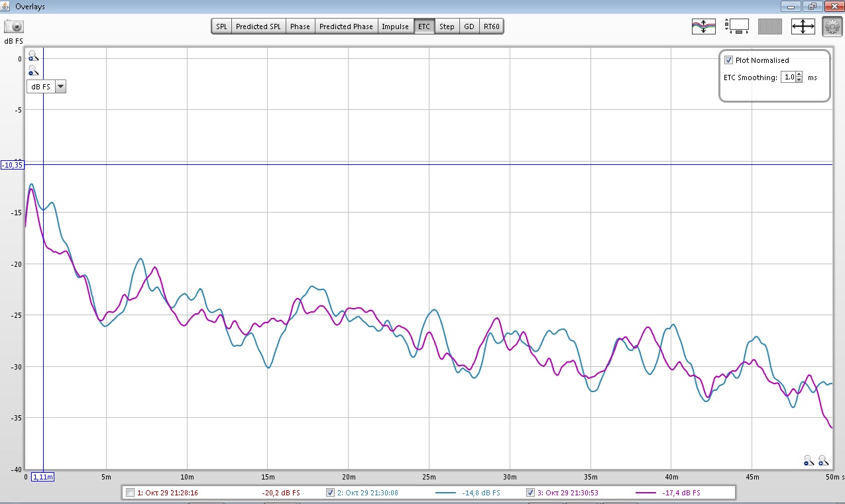Hide trace 3 measured at 21:30:53

(530, 493)
